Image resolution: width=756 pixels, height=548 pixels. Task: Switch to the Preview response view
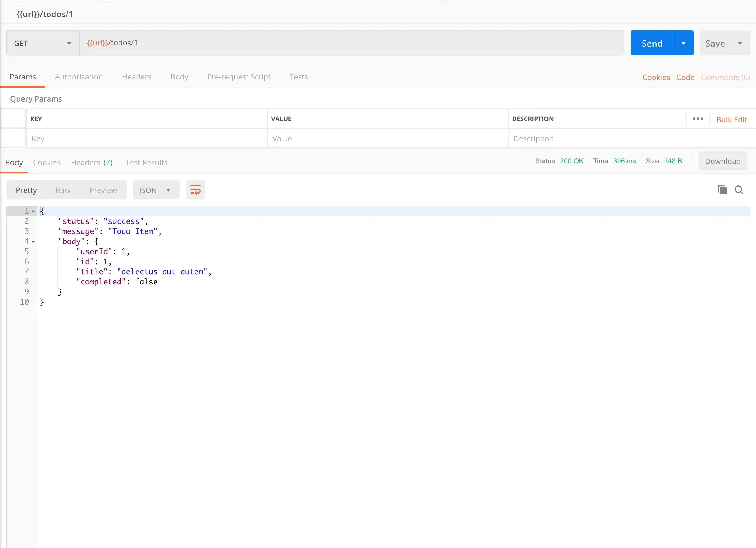click(103, 190)
